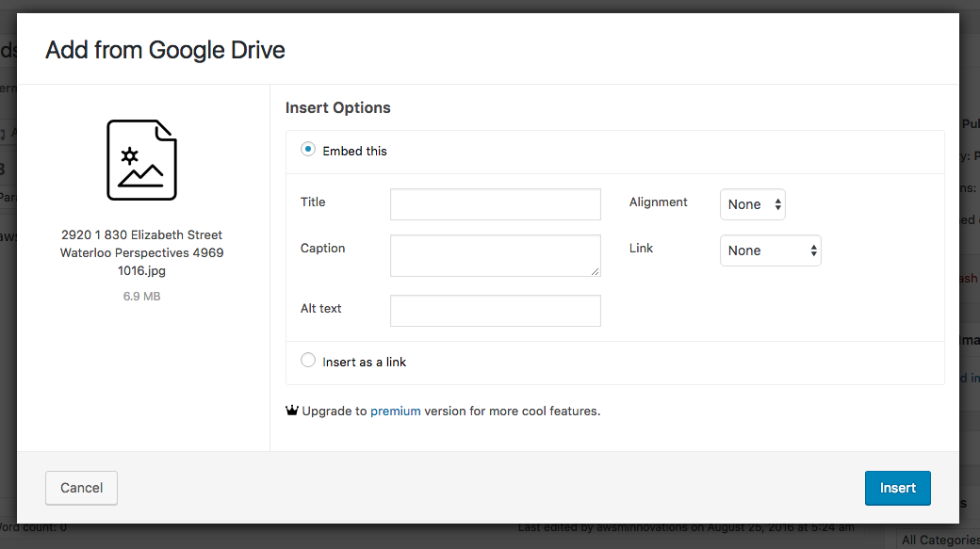Focus the Title input field
This screenshot has width=980, height=549.
tap(496, 204)
